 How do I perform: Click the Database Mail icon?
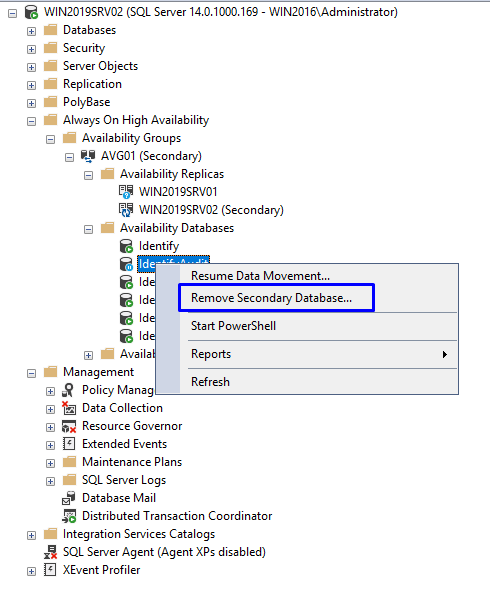[69, 498]
